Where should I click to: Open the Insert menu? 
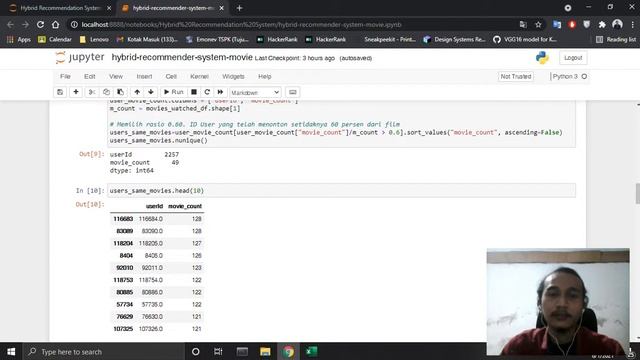point(144,76)
